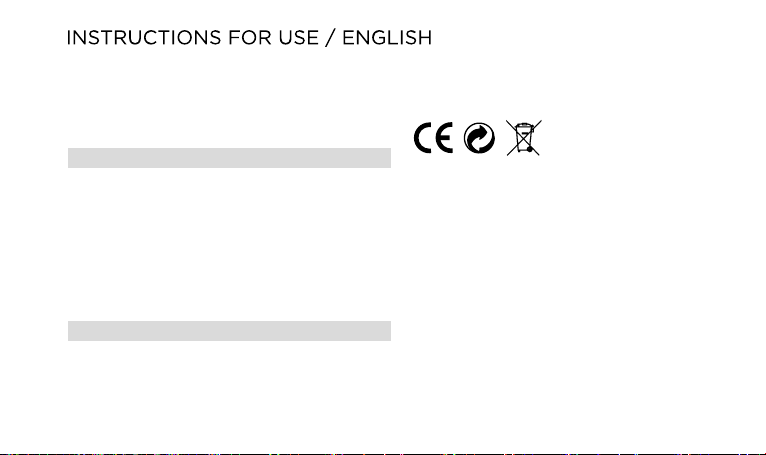This screenshot has height=455, width=766.
Task: Click the lid of the crossed-out bin
Action: 524,126
